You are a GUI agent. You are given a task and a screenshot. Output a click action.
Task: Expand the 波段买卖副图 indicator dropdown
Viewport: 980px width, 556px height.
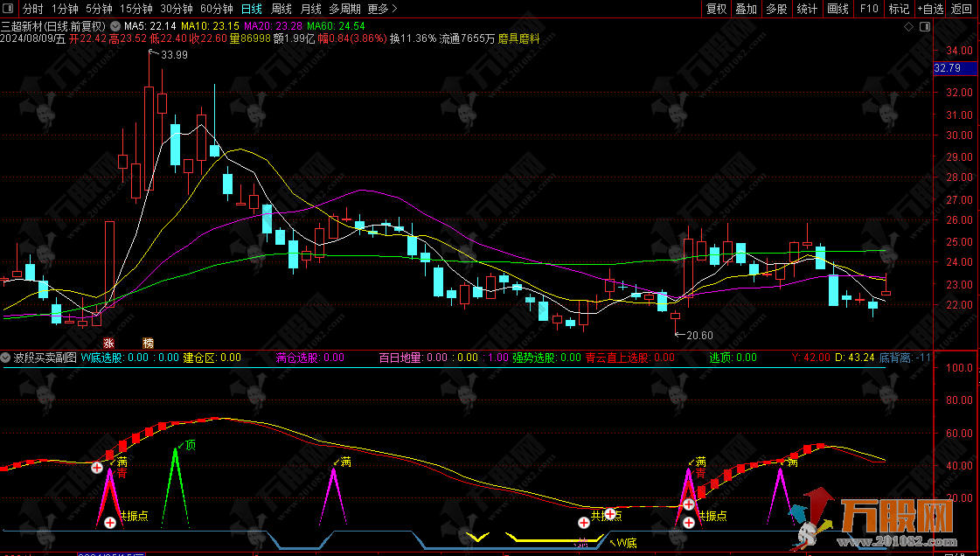[5, 358]
